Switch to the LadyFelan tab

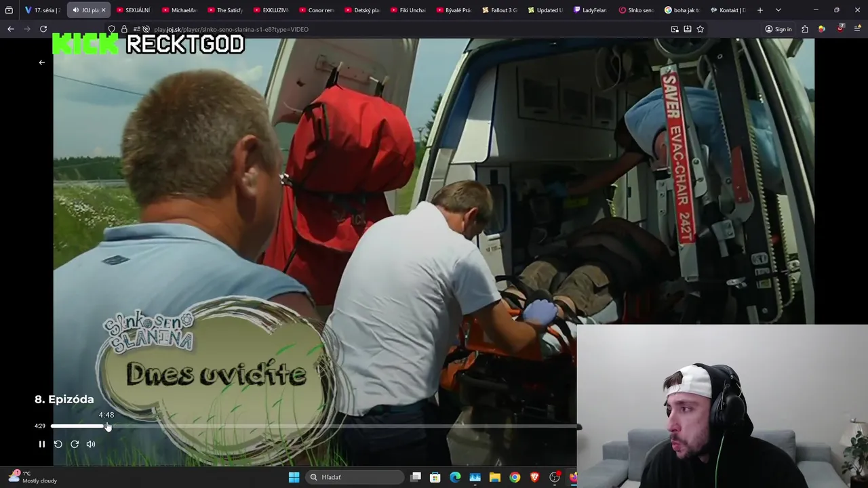pyautogui.click(x=590, y=10)
